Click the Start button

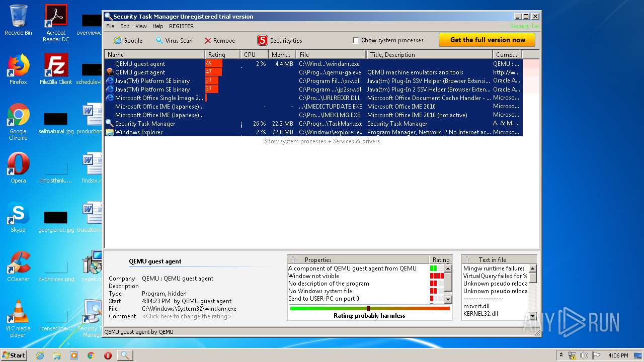(14, 355)
